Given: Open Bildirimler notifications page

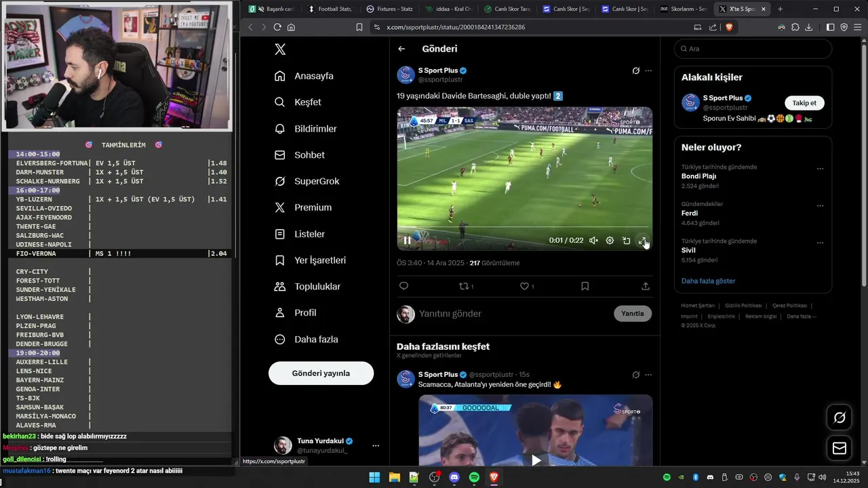Looking at the screenshot, I should point(305,129).
